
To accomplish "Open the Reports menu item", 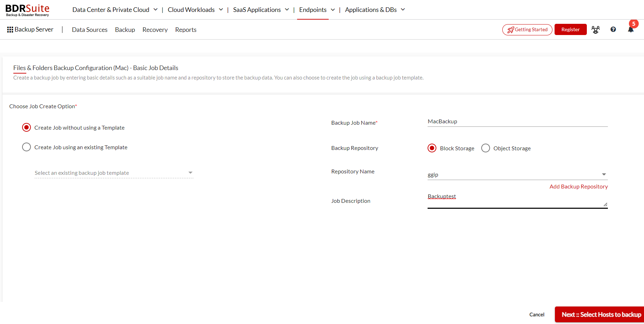I will (186, 30).
